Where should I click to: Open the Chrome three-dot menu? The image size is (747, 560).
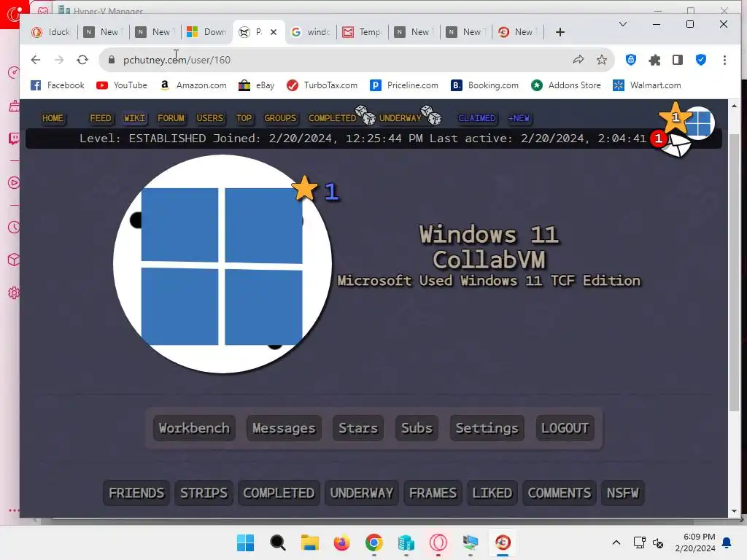(724, 60)
